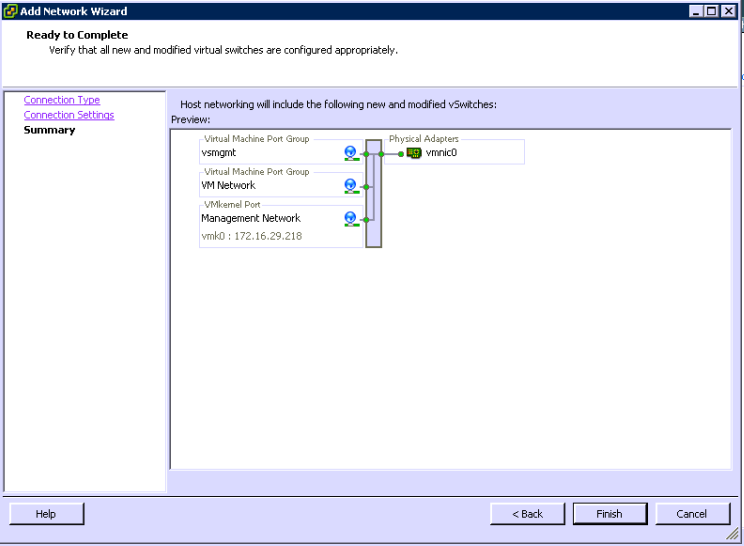Viewport: 744px width, 546px height.
Task: Click the vmnic0 adapter name label
Action: pos(441,153)
